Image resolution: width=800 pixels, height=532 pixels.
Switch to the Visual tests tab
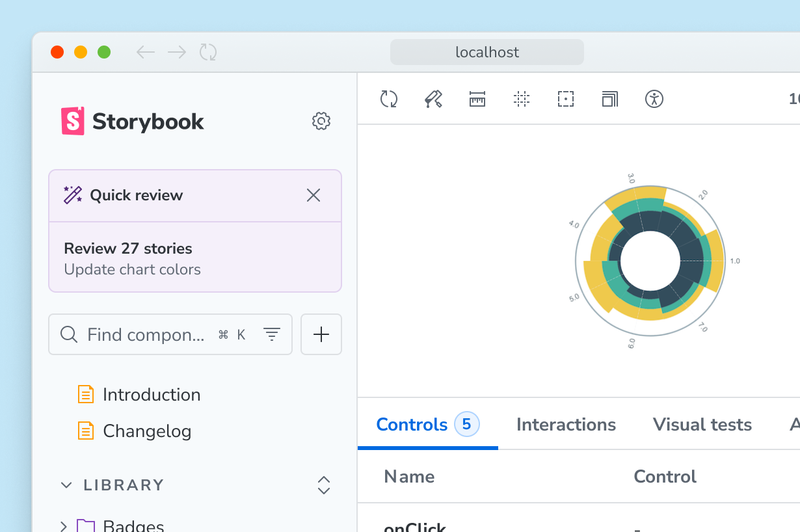click(x=702, y=425)
